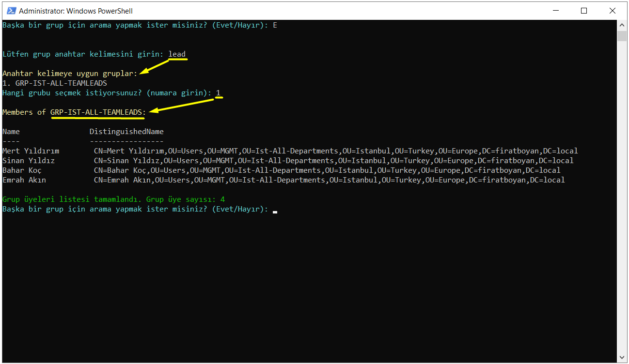Click the distinguished name starting 'CN=Emrah Akın'
Screen dimensions: 629x364
[330, 180]
